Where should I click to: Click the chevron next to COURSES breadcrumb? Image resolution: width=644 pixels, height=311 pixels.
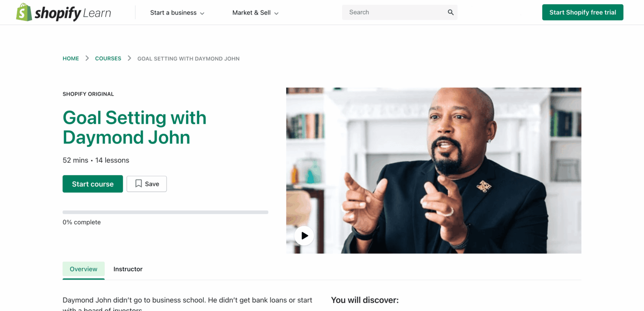pos(129,58)
